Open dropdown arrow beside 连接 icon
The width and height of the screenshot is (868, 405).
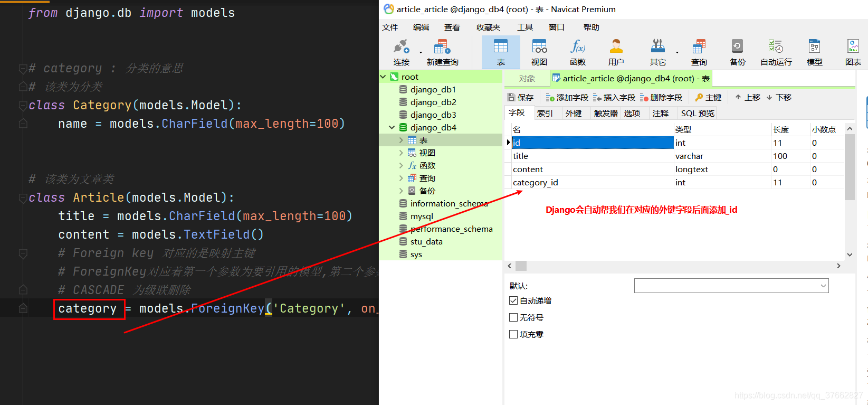tap(421, 52)
